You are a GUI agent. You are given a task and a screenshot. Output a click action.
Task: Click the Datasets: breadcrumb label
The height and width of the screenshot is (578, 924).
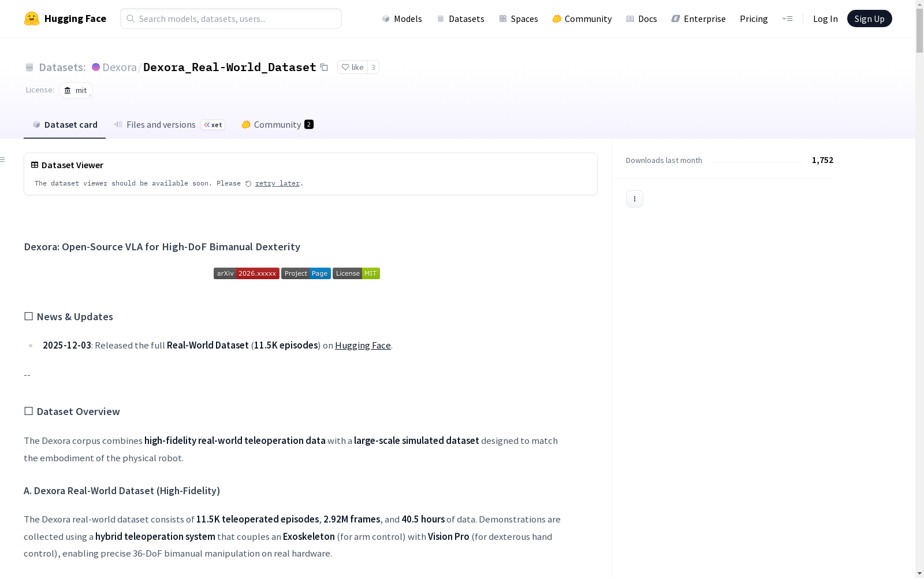point(62,67)
